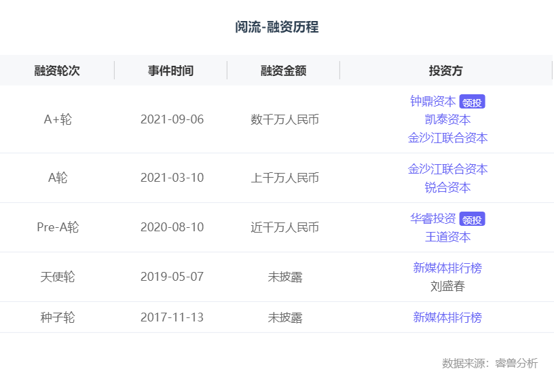
Task: Select the 天使轮 round cell
Action: pos(58,277)
